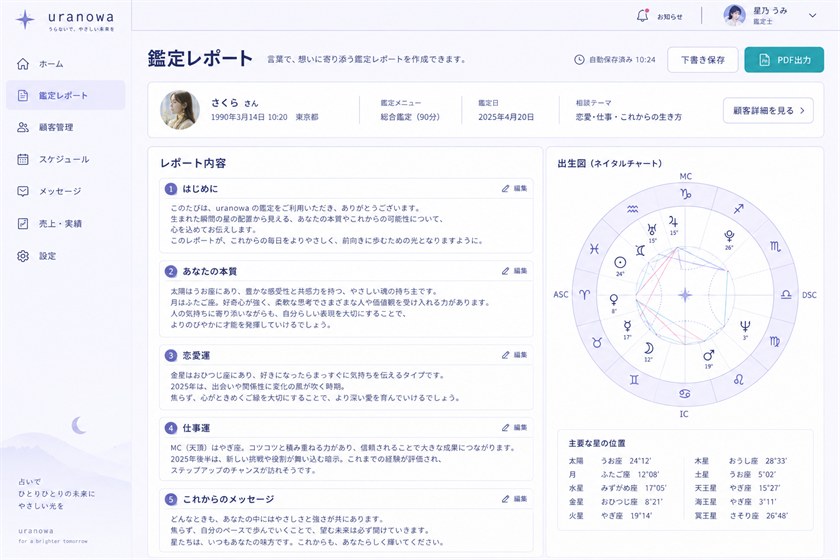Click the Pluto symbol in natal chart
The height and width of the screenshot is (560, 840).
(x=729, y=236)
